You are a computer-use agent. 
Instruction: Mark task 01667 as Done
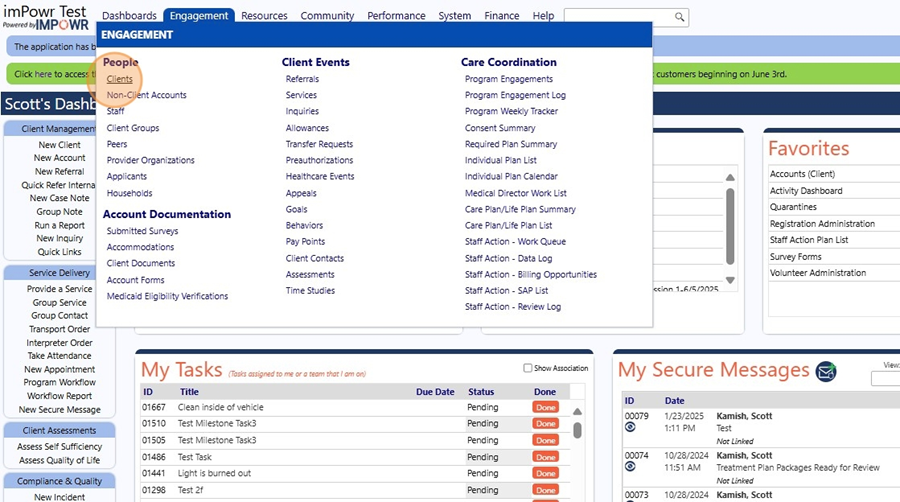(x=545, y=407)
